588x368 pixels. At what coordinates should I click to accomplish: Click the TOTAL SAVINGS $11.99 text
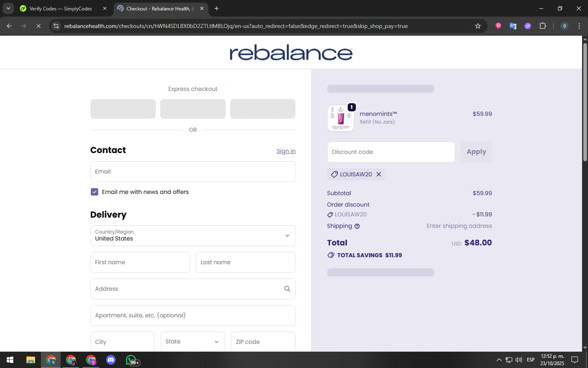click(369, 255)
